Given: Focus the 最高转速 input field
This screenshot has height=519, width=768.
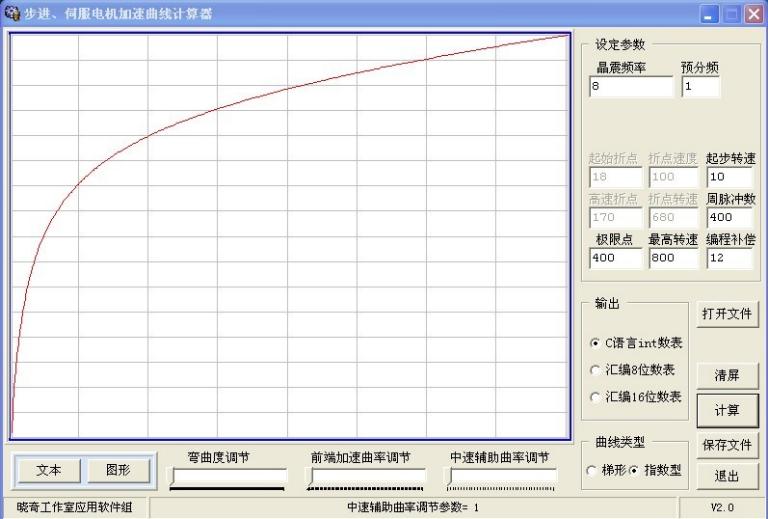Looking at the screenshot, I should (673, 258).
